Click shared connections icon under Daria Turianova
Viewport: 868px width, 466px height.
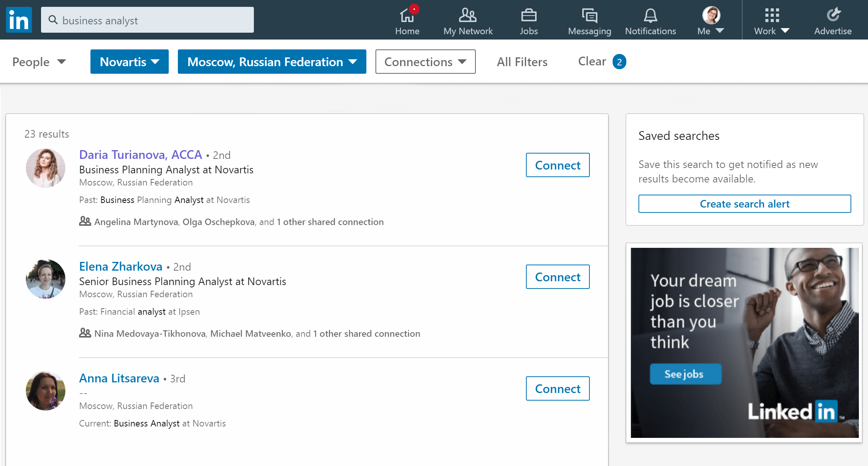click(85, 221)
